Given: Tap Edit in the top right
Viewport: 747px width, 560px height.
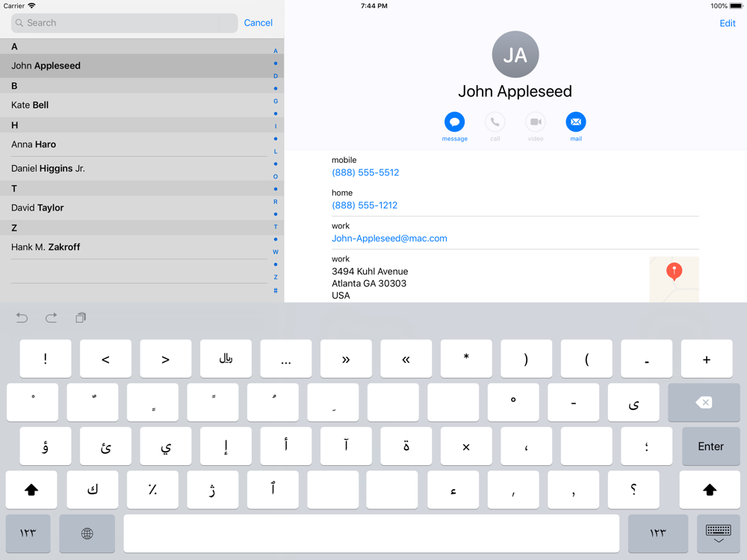Looking at the screenshot, I should coord(727,23).
